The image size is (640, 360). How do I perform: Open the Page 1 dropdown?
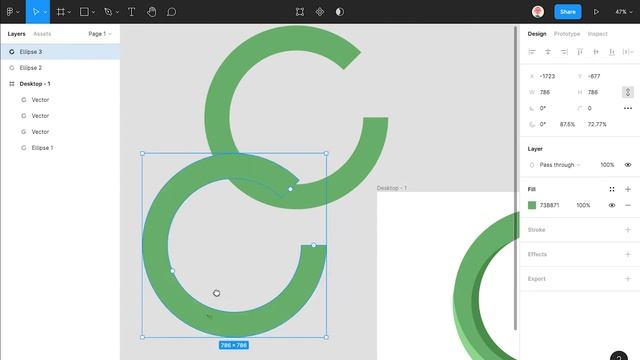tap(100, 34)
